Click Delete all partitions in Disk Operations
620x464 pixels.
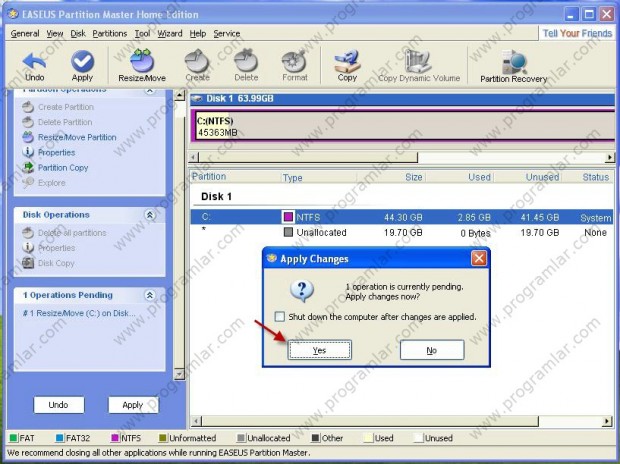64,233
